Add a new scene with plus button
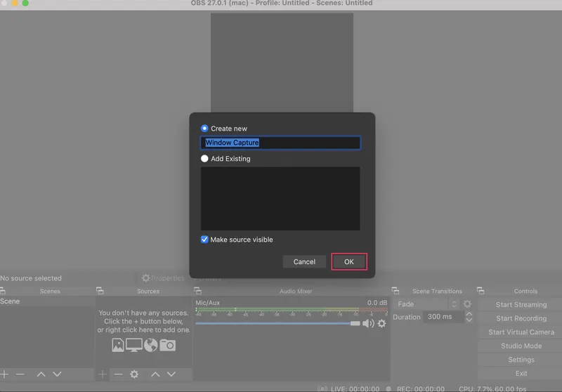562x392 pixels. [5, 374]
